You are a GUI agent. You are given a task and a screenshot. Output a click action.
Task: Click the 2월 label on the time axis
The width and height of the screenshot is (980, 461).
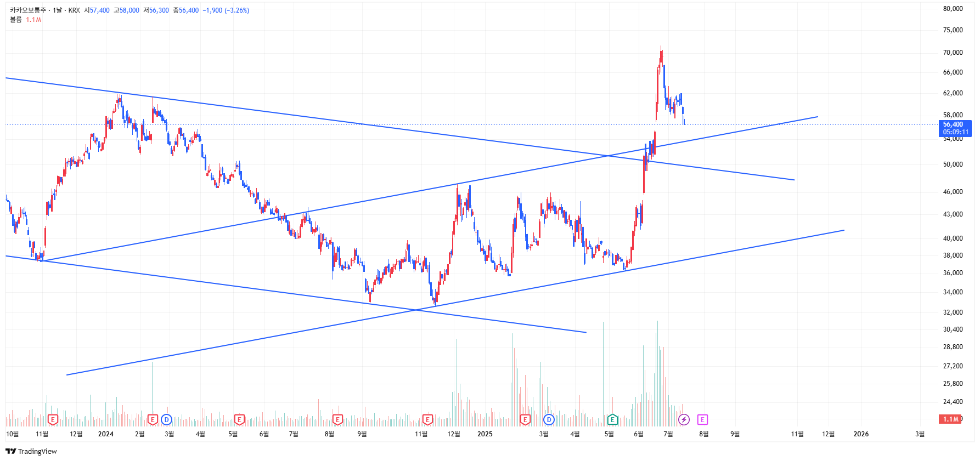140,434
